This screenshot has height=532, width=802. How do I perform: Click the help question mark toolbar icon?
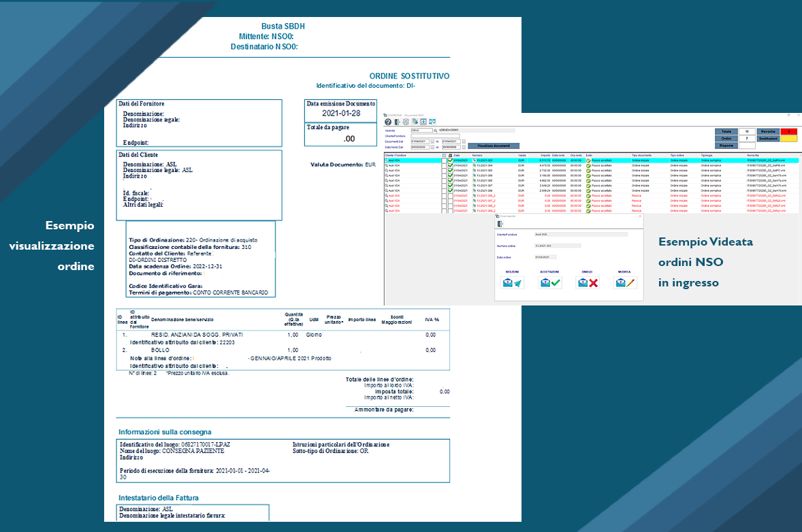click(x=388, y=122)
